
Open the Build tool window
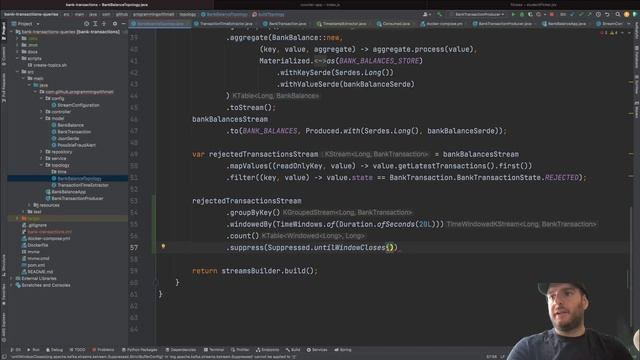(293, 350)
